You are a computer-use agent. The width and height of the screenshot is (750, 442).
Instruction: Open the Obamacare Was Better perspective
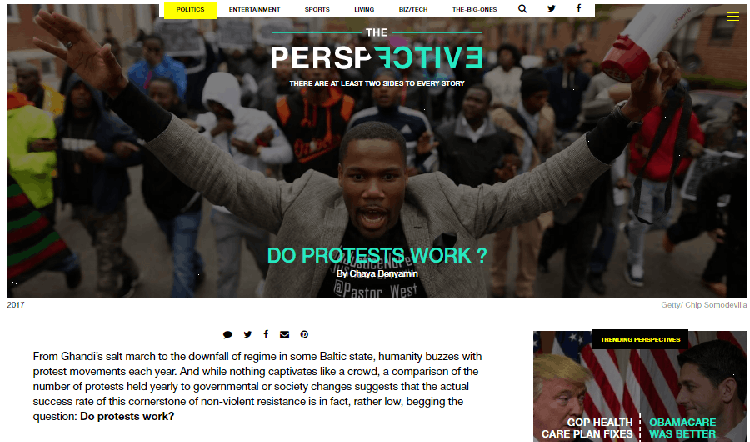pos(683,428)
